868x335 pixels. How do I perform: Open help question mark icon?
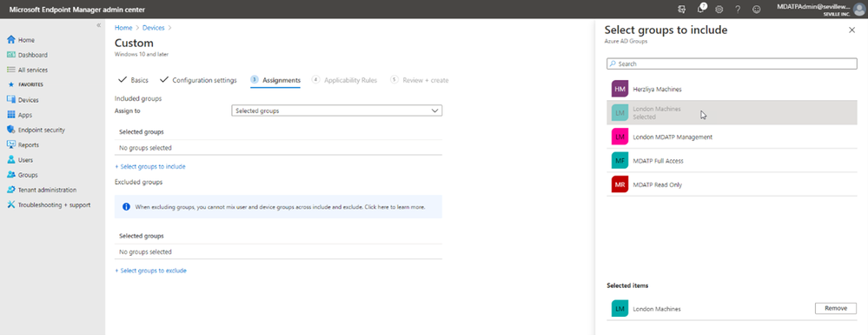coord(738,9)
